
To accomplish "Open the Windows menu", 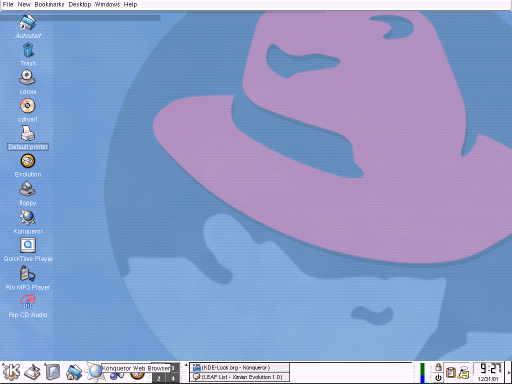I will point(107,4).
